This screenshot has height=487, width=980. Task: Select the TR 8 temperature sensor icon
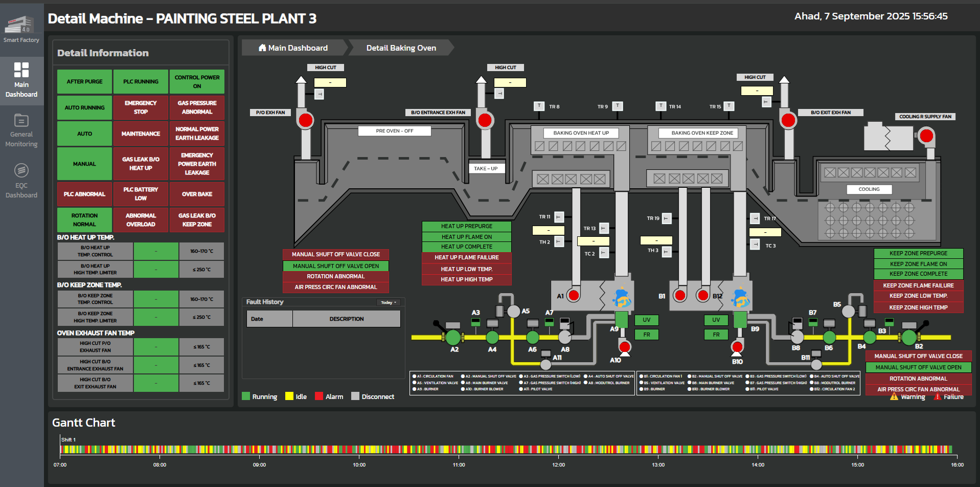(539, 106)
